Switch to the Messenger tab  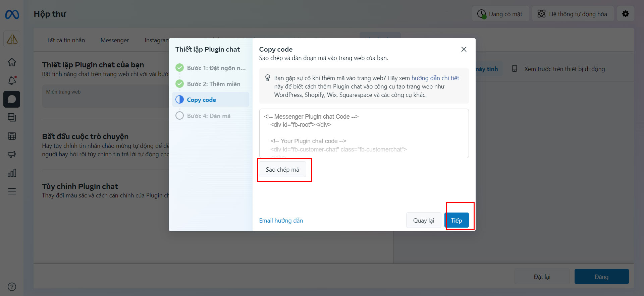[x=114, y=40]
